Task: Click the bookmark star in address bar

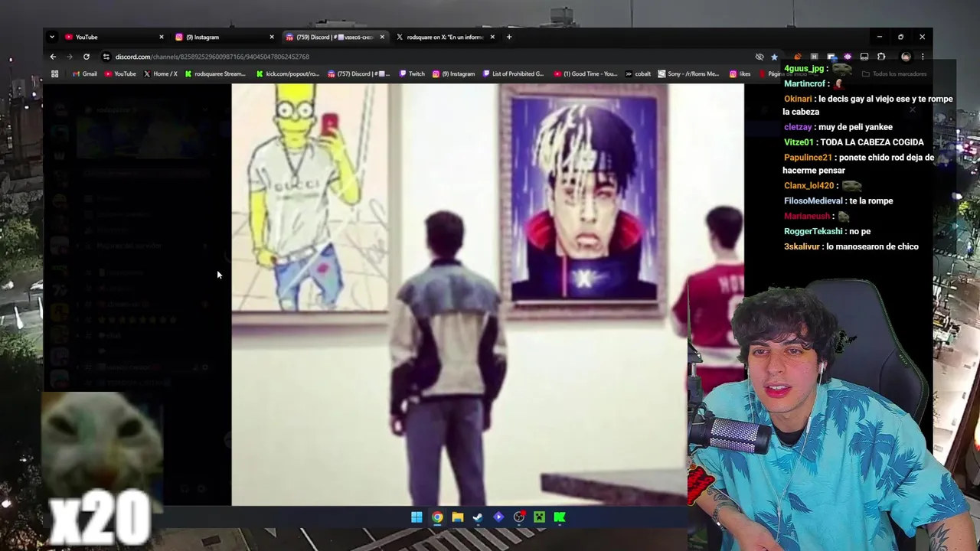Action: pos(774,57)
